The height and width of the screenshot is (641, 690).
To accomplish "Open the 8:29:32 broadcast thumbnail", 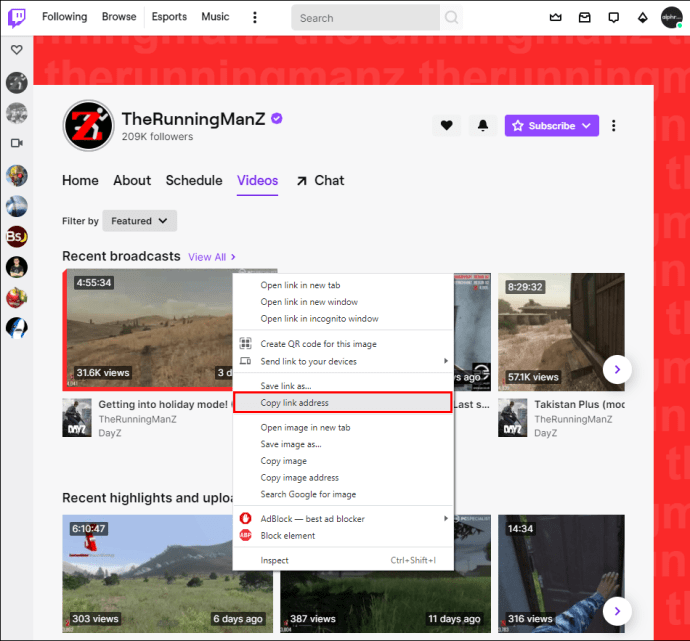I will coord(561,332).
